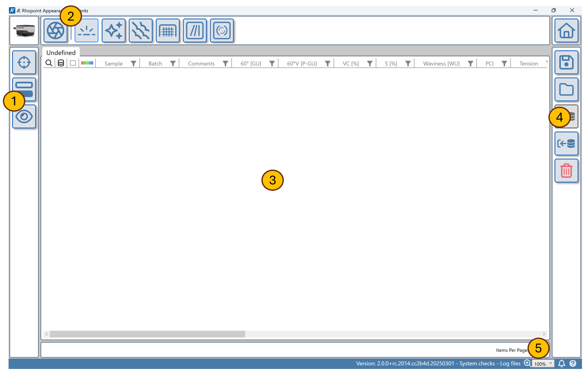Click the Home icon
The width and height of the screenshot is (588, 374).
tap(566, 31)
